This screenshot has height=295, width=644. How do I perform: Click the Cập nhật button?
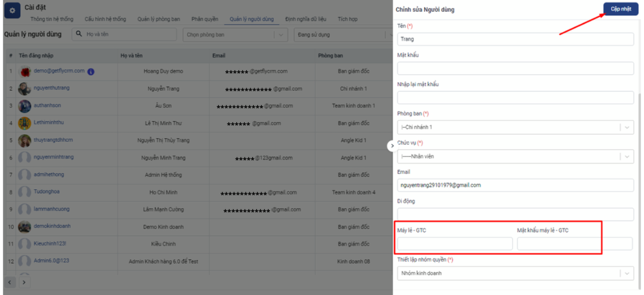[x=620, y=9]
